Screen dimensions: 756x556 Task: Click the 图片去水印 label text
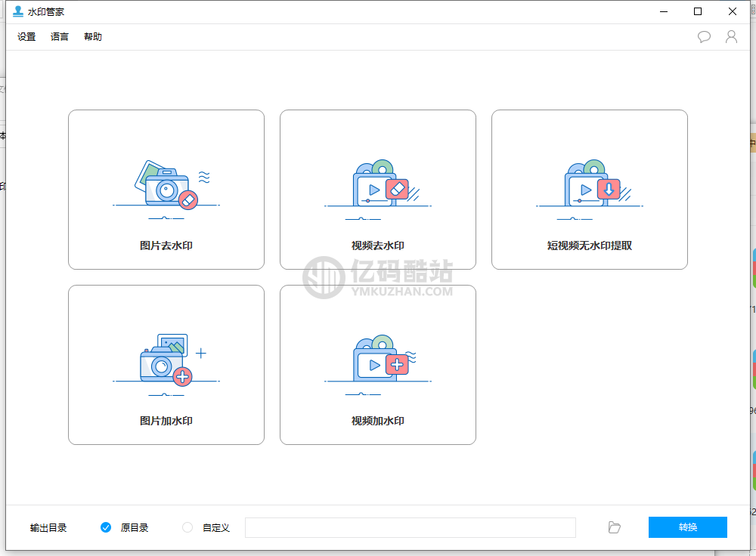tap(166, 246)
